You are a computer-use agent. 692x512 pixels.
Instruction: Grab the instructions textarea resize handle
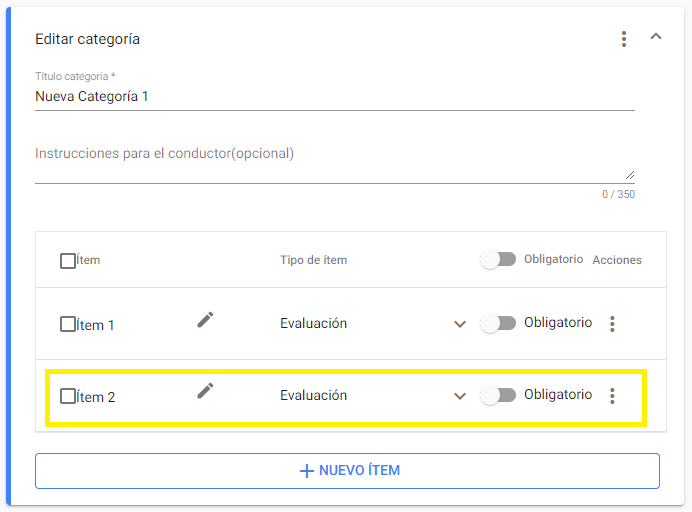tap(630, 174)
